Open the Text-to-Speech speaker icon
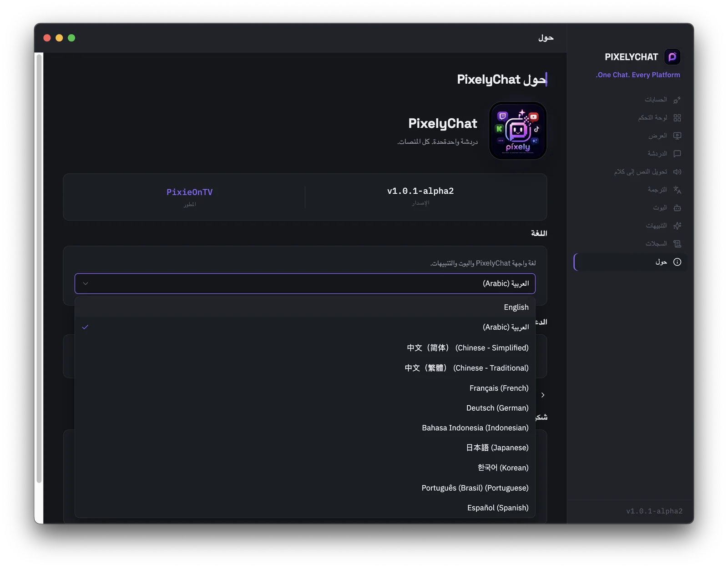Viewport: 728px width, 569px height. tap(677, 171)
